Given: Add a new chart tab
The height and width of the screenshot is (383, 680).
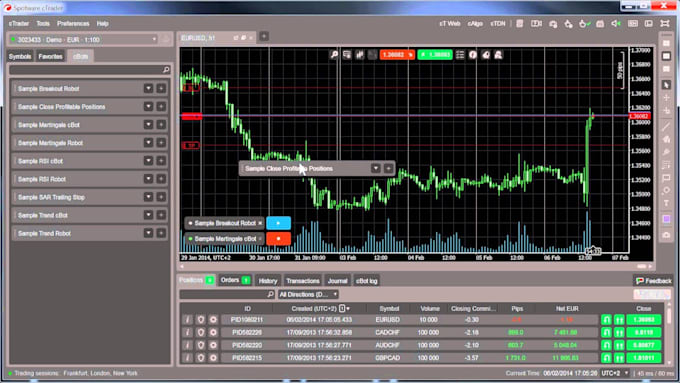Looking at the screenshot, I should (264, 37).
